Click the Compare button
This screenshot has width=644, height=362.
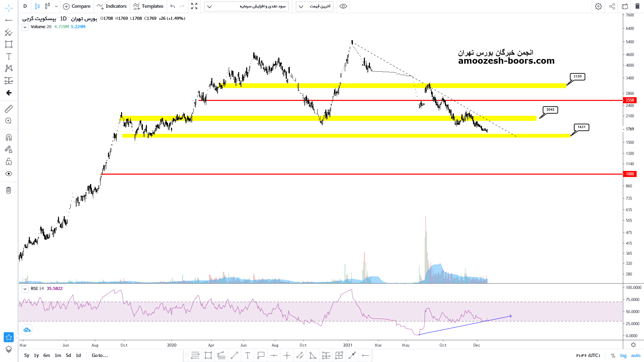coord(77,6)
